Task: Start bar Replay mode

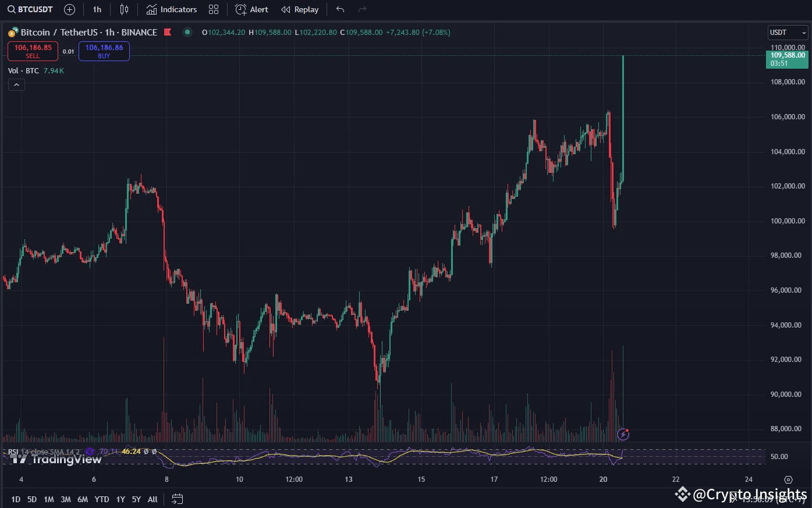Action: point(299,9)
